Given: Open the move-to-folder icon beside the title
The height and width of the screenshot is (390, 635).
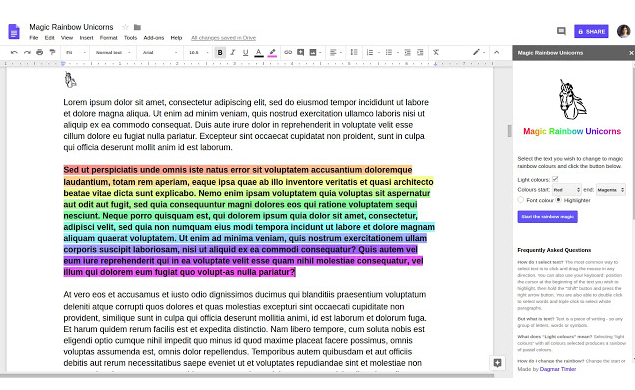Looking at the screenshot, I should pos(137,27).
